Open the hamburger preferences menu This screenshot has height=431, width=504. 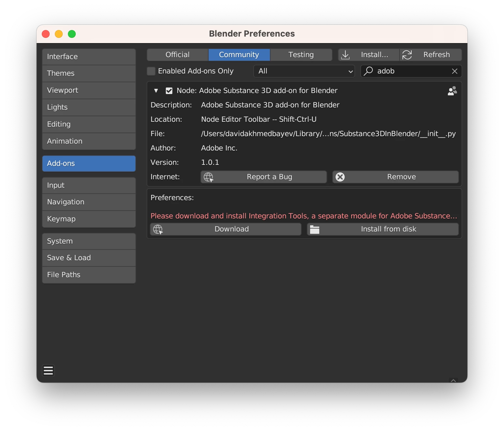[x=48, y=371]
